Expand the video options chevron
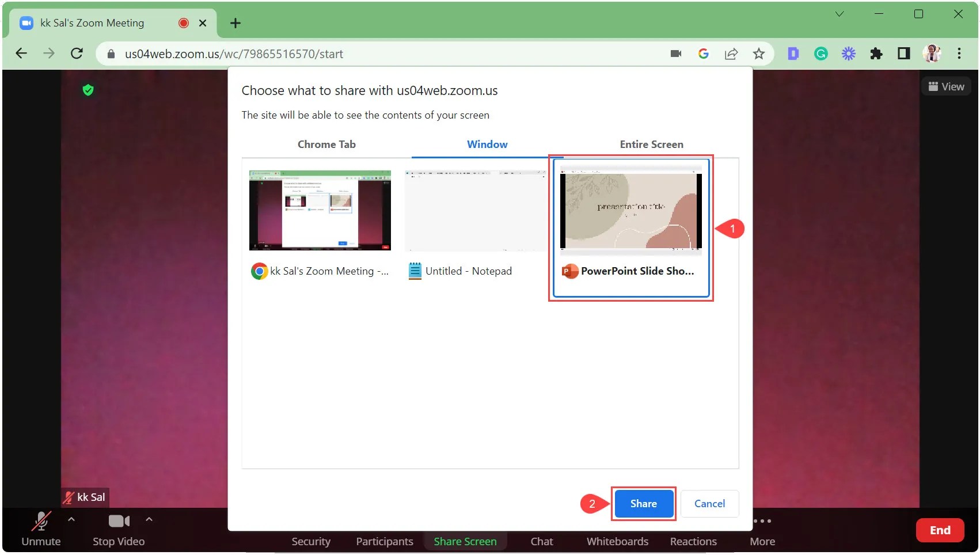 click(149, 520)
